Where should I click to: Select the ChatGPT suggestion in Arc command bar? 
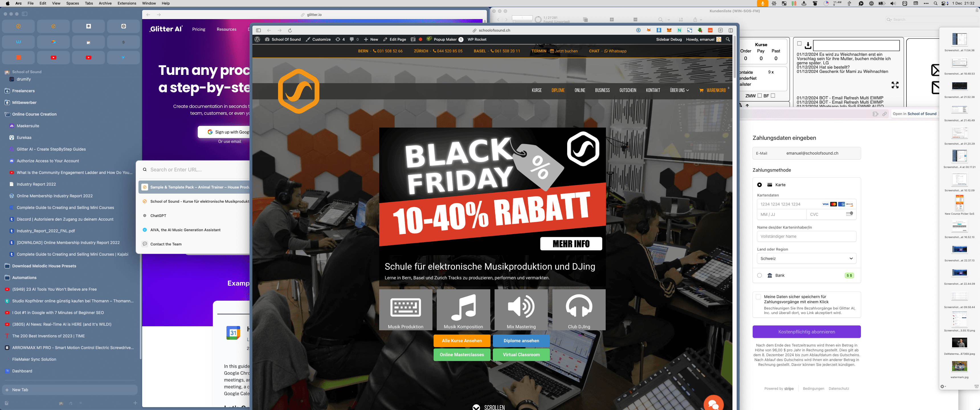tap(194, 216)
